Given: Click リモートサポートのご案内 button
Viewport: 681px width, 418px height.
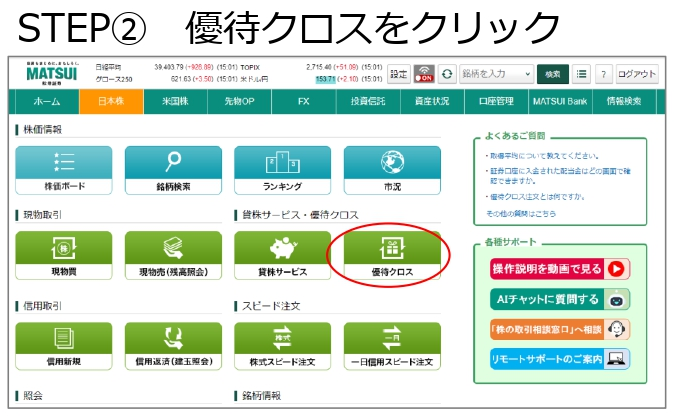Looking at the screenshot, I should (560, 359).
